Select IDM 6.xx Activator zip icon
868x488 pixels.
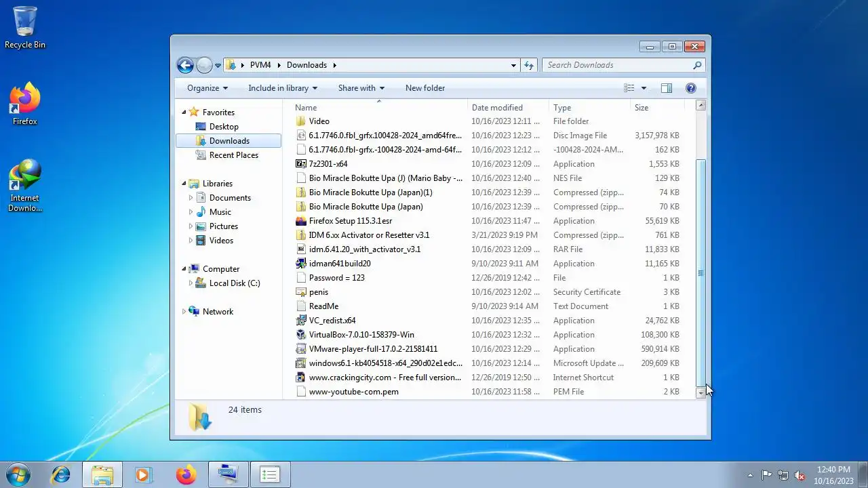[x=302, y=235]
